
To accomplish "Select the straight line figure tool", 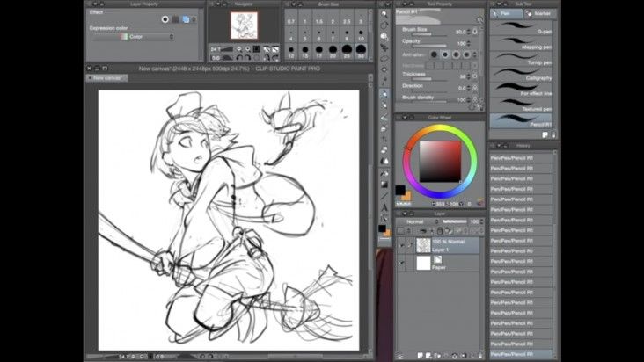I will tap(384, 196).
